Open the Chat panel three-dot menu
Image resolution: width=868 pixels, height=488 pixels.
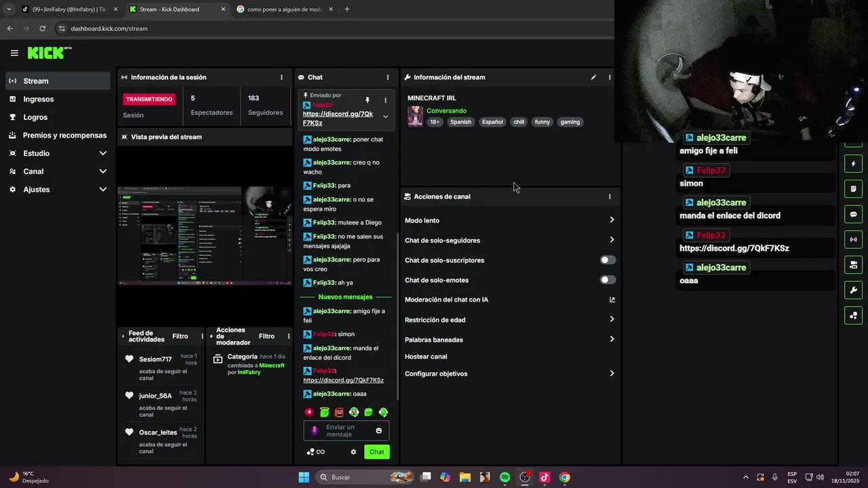[x=388, y=77]
